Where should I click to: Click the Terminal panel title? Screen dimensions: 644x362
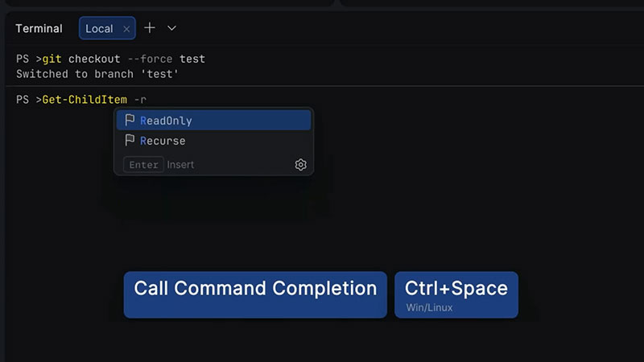pyautogui.click(x=39, y=29)
